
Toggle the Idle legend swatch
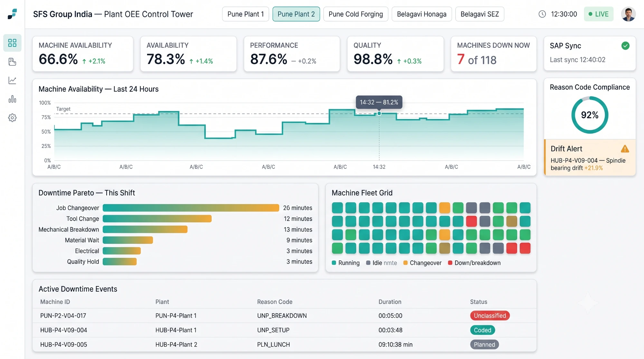tap(368, 263)
